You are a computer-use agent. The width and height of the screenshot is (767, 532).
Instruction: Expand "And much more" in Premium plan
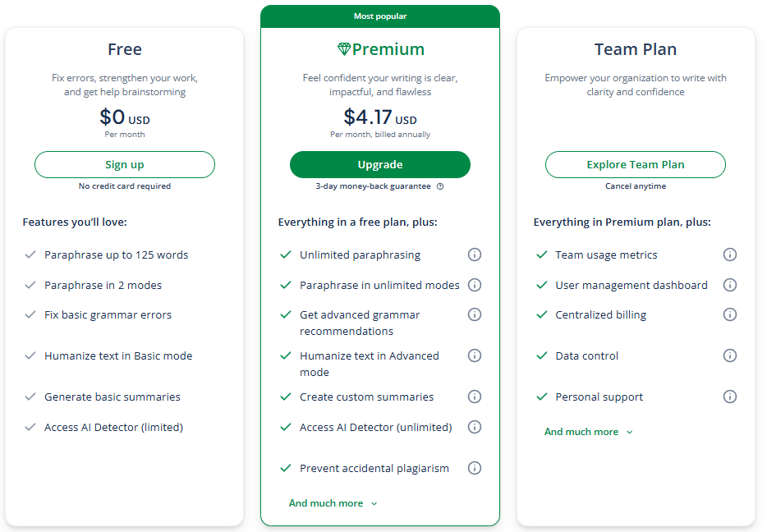coord(333,503)
